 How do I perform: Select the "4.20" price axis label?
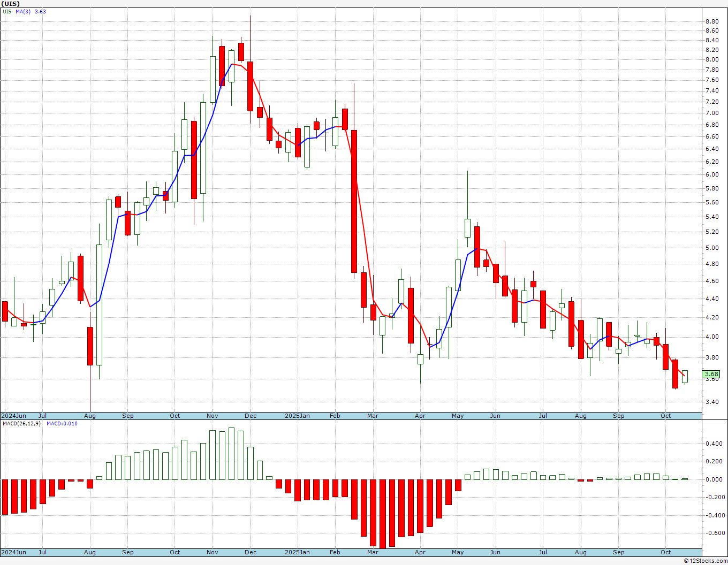712,317
